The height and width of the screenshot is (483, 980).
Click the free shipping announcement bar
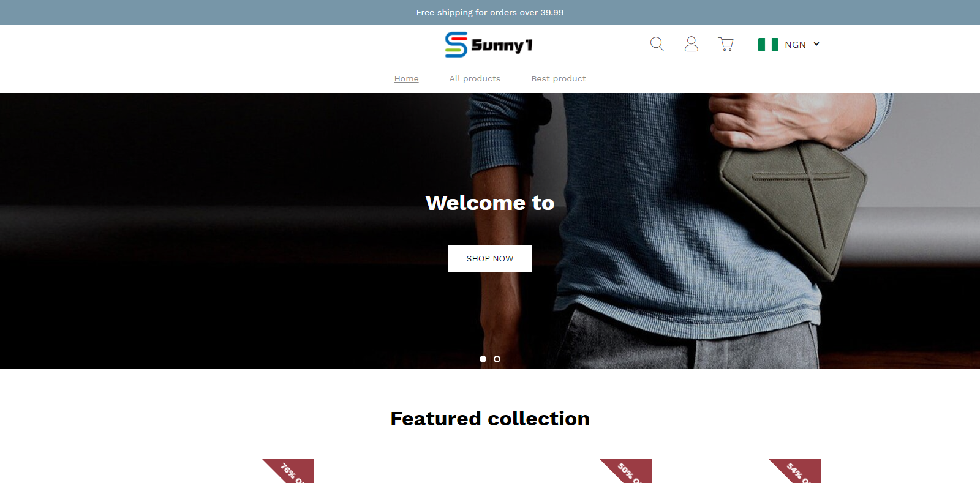click(490, 12)
